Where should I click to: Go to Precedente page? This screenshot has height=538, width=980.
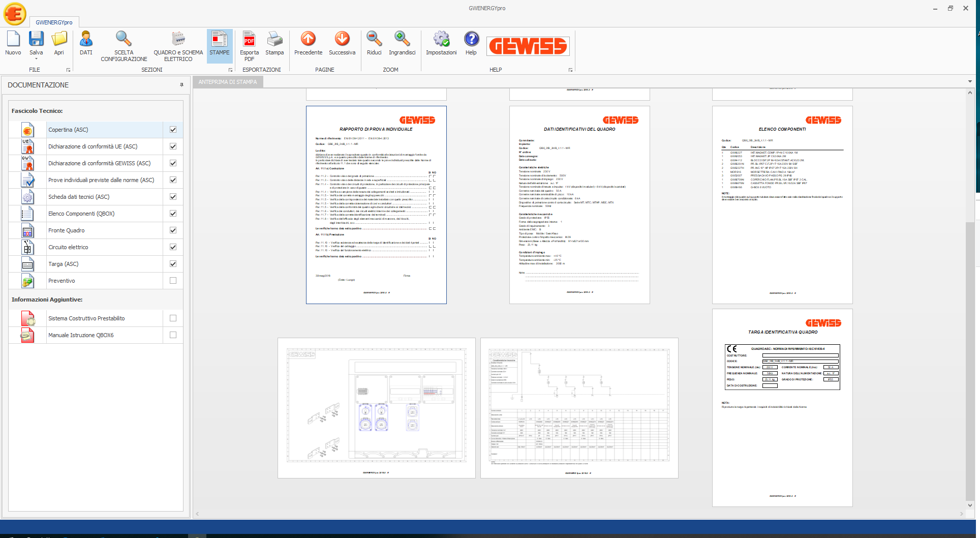click(x=308, y=39)
